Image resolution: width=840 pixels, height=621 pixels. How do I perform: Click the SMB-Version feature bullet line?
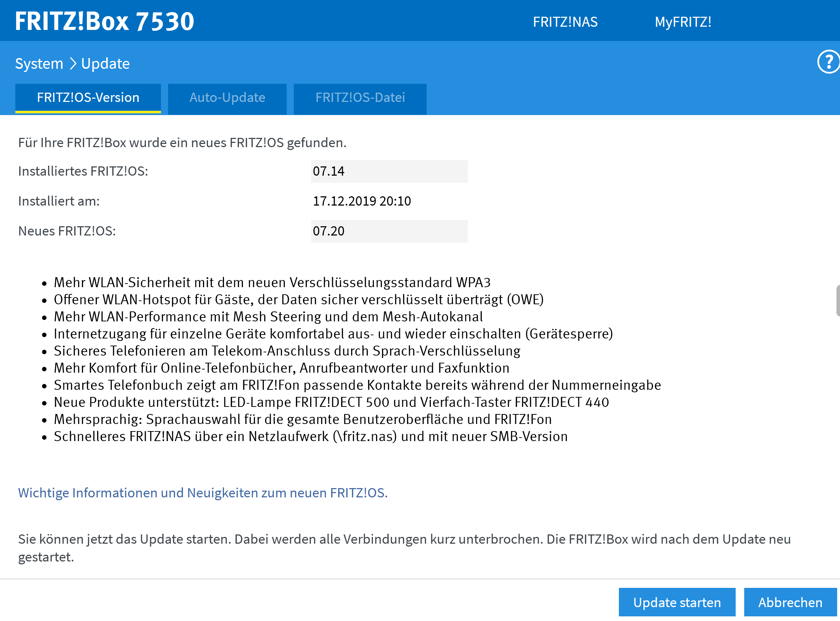click(x=310, y=436)
